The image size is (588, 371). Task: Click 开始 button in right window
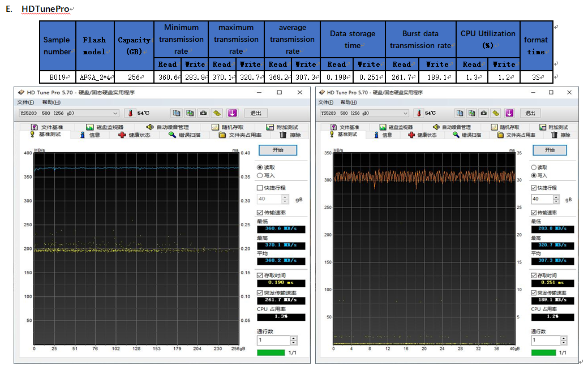(550, 150)
